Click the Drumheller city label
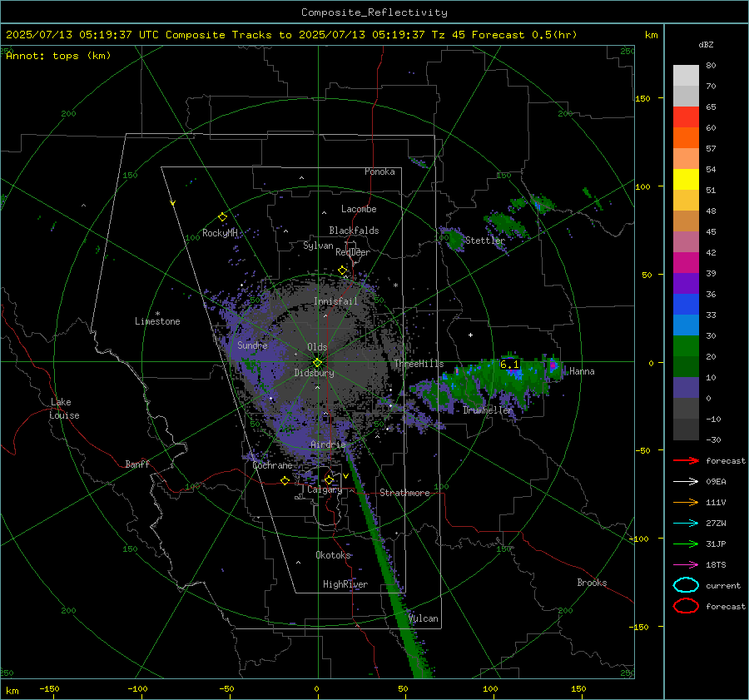749x700 pixels. point(488,410)
